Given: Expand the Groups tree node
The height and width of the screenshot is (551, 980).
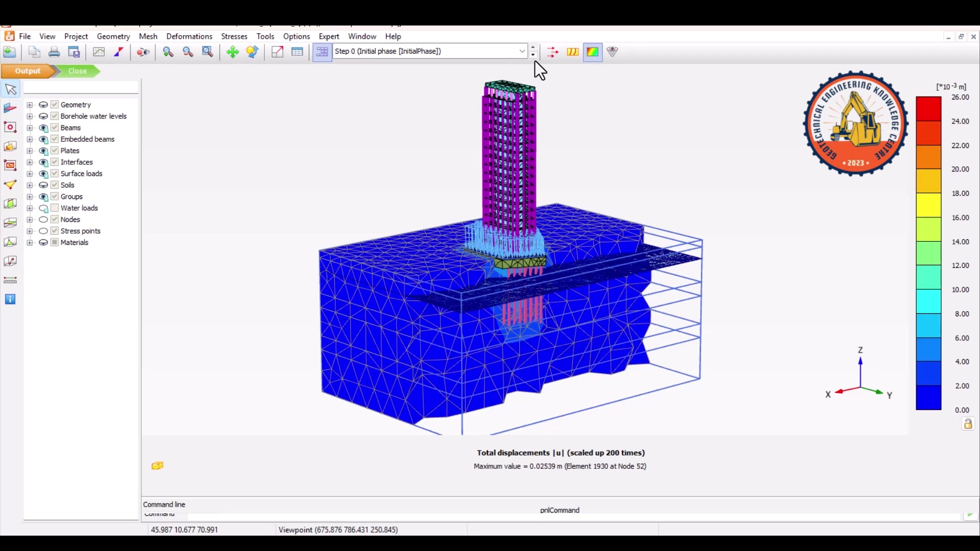Looking at the screenshot, I should click(30, 197).
